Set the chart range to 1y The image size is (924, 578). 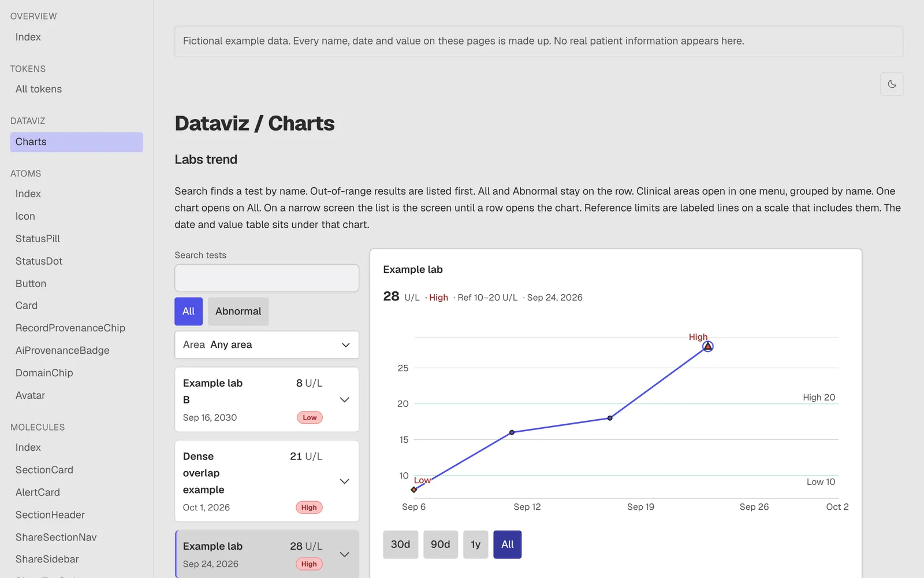pyautogui.click(x=475, y=544)
